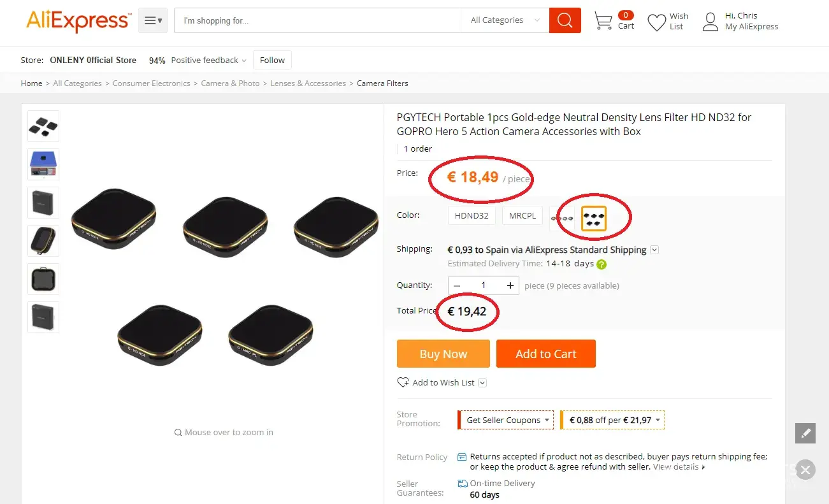Click the account profile icon
829x504 pixels.
[x=710, y=22]
